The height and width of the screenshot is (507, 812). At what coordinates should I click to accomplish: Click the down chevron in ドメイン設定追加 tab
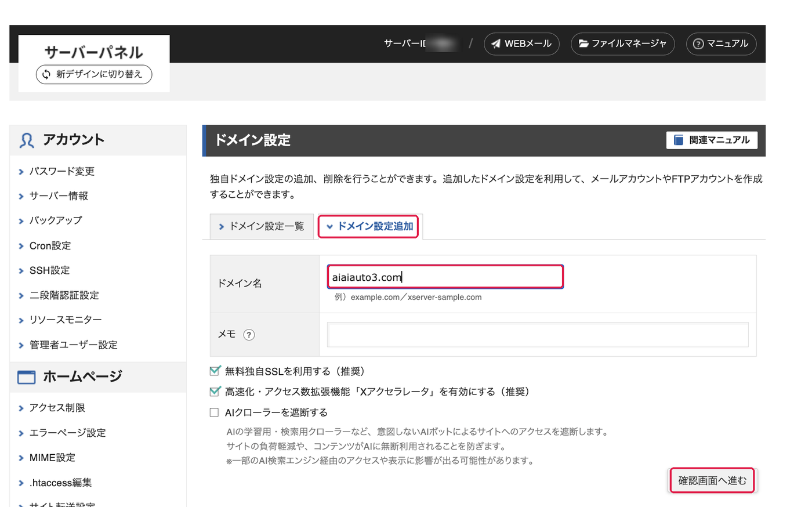point(329,227)
